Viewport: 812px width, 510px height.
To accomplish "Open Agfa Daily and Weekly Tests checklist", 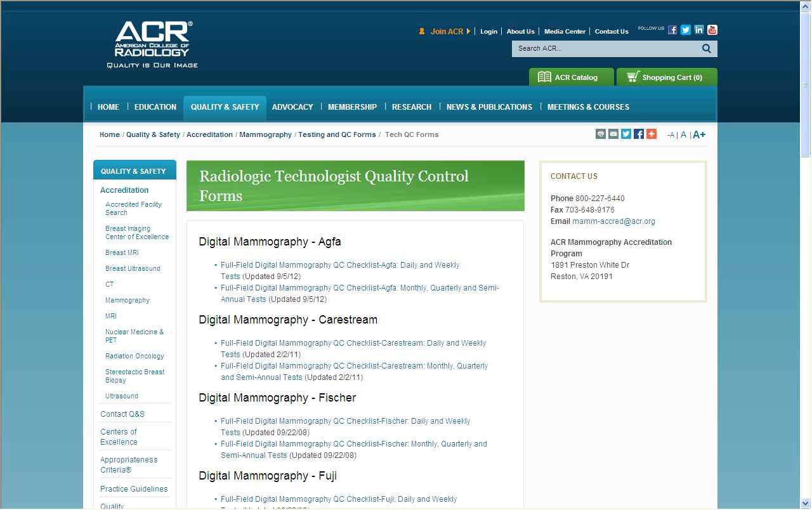I will pyautogui.click(x=340, y=271).
